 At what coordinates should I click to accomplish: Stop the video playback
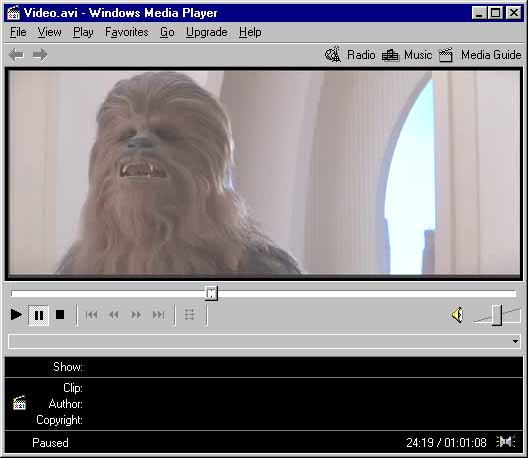click(x=60, y=315)
